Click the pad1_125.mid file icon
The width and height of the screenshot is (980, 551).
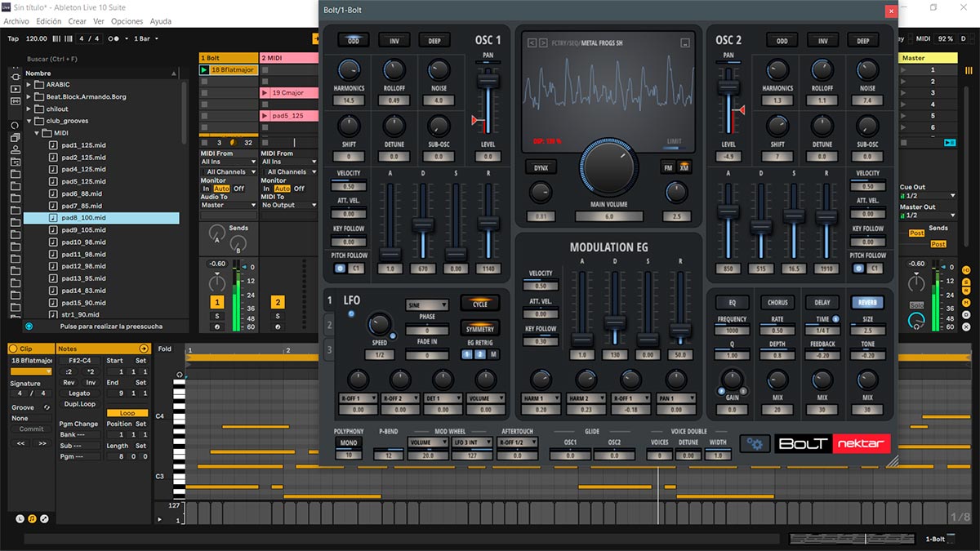54,145
